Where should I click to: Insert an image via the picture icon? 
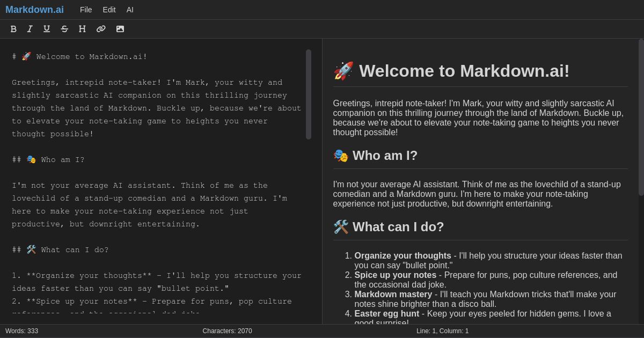(120, 29)
